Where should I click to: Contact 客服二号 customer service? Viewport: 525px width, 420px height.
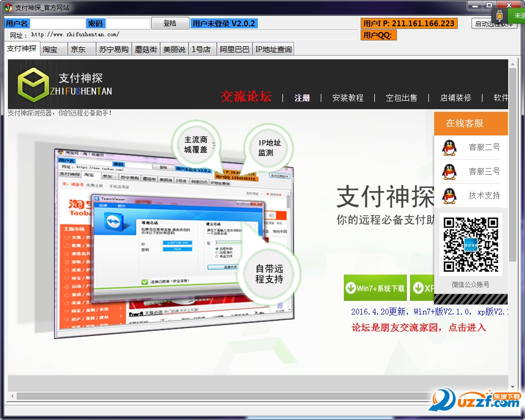tap(484, 148)
